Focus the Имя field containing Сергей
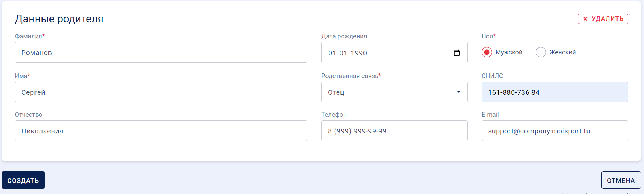This screenshot has height=194, width=644. 161,92
